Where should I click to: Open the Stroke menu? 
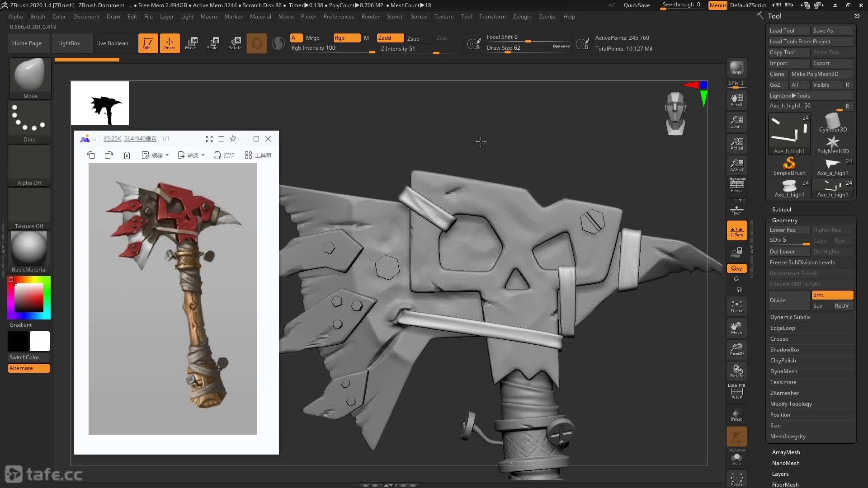pos(419,17)
